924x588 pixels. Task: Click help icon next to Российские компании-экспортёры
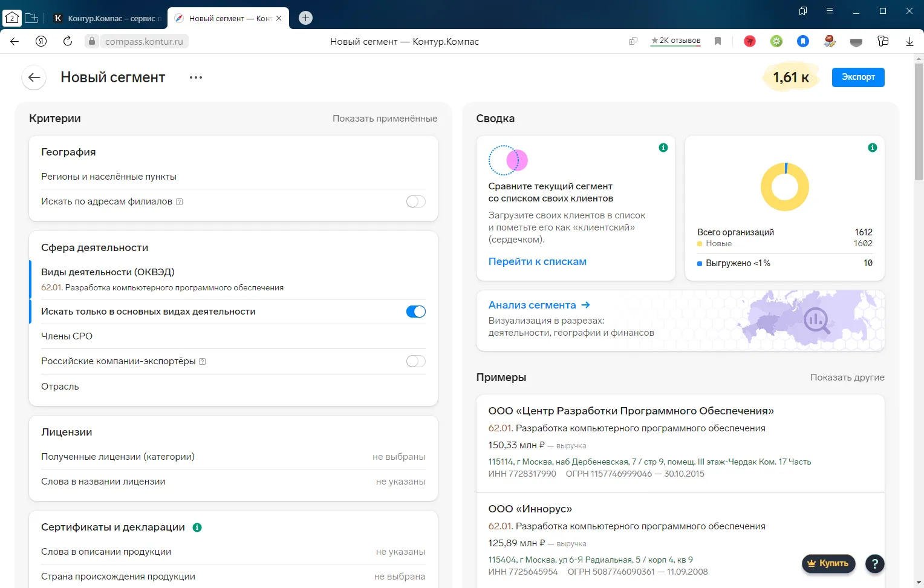(203, 362)
